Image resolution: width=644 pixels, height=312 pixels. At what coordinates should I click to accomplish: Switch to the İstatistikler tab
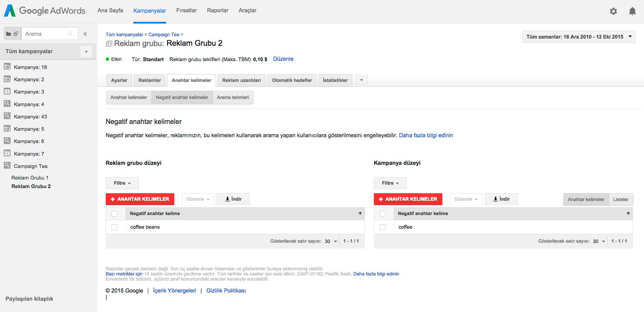tap(335, 80)
